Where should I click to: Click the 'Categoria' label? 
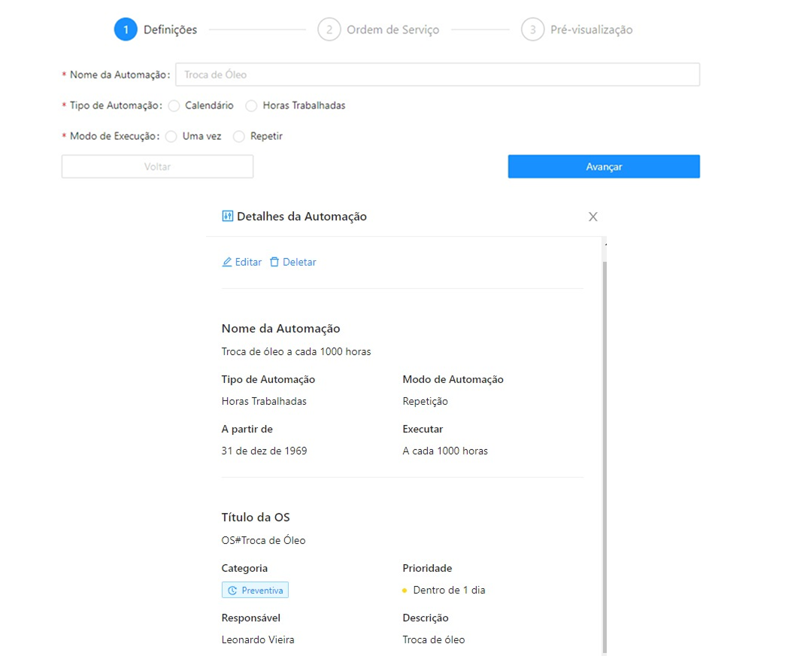244,568
